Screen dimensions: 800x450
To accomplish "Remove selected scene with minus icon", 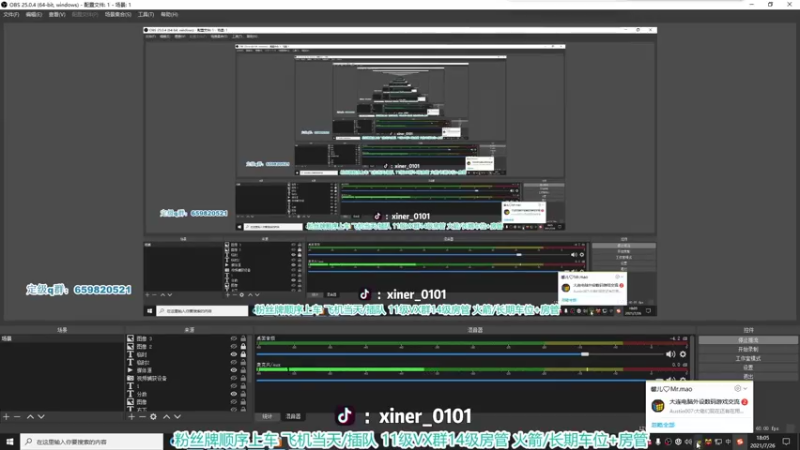I will click(17, 417).
